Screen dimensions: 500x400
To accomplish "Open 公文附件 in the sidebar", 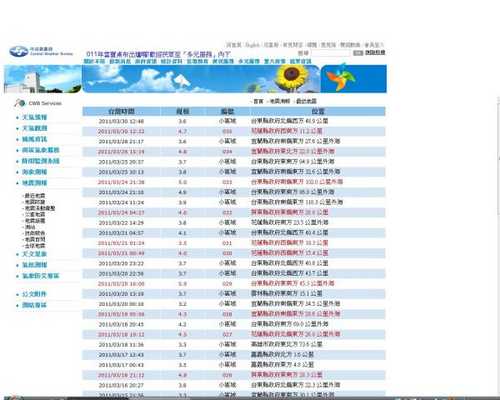I will [34, 294].
